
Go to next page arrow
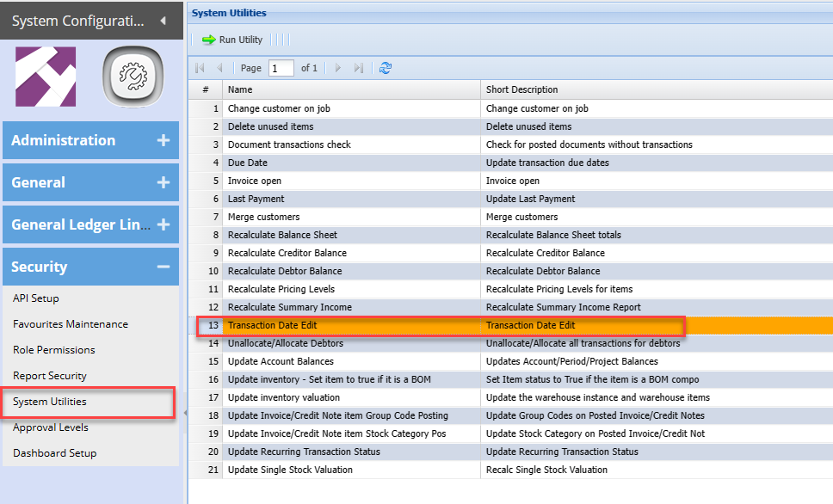(338, 68)
